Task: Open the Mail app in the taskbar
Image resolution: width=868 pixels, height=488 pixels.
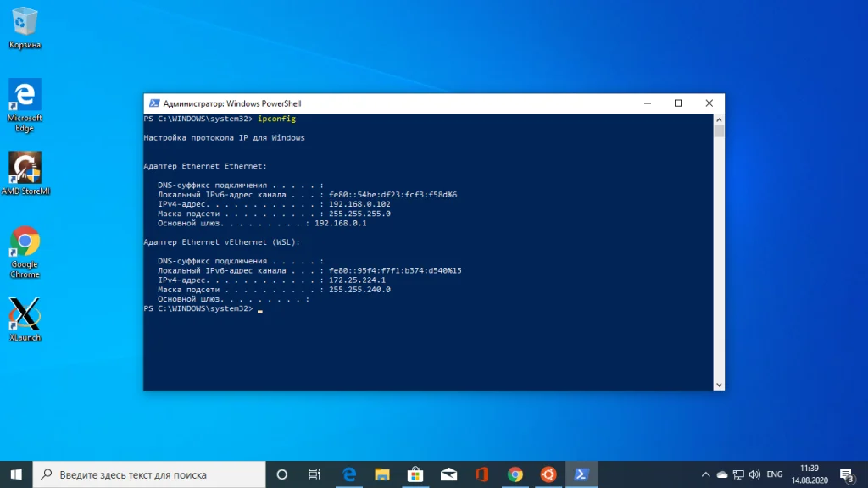Action: click(x=448, y=474)
